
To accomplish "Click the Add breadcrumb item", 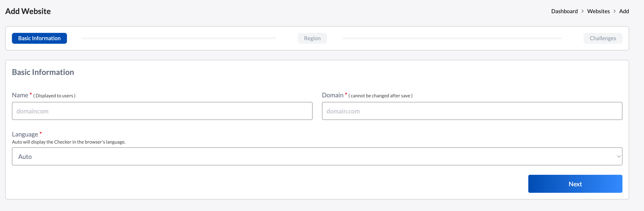I will pos(624,11).
